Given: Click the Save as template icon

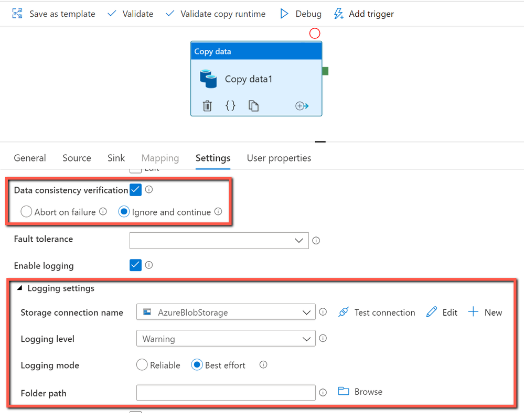Looking at the screenshot, I should click(x=17, y=13).
